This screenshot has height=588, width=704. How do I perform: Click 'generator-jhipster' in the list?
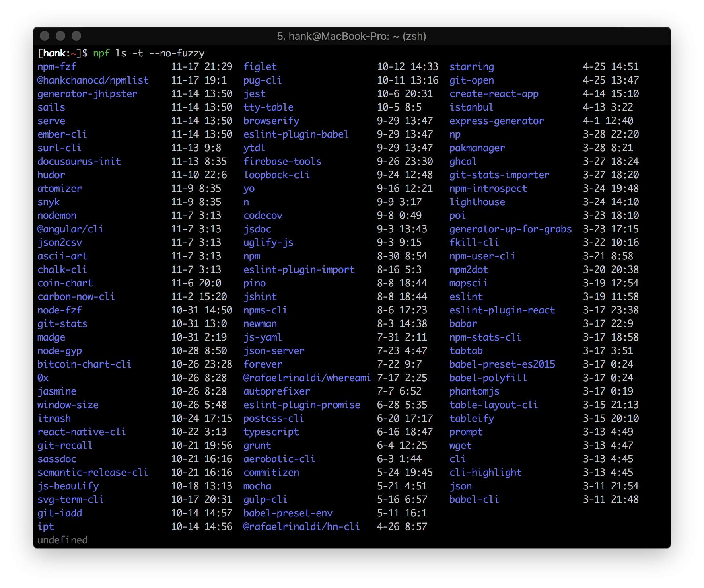(88, 94)
